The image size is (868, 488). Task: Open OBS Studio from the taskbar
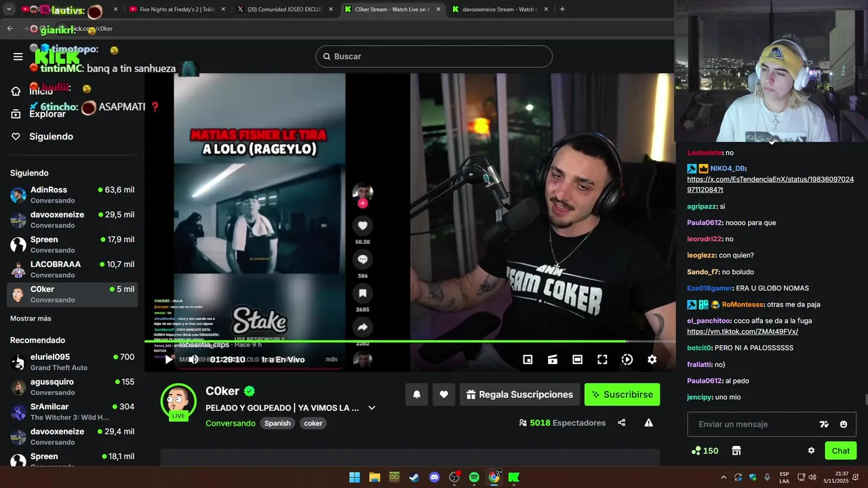454,477
